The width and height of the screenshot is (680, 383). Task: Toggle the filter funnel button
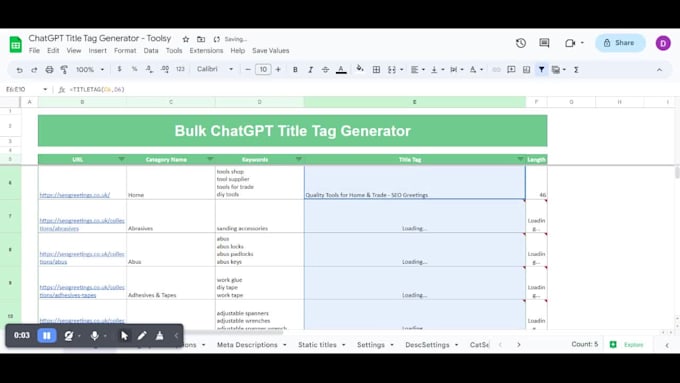pos(542,69)
